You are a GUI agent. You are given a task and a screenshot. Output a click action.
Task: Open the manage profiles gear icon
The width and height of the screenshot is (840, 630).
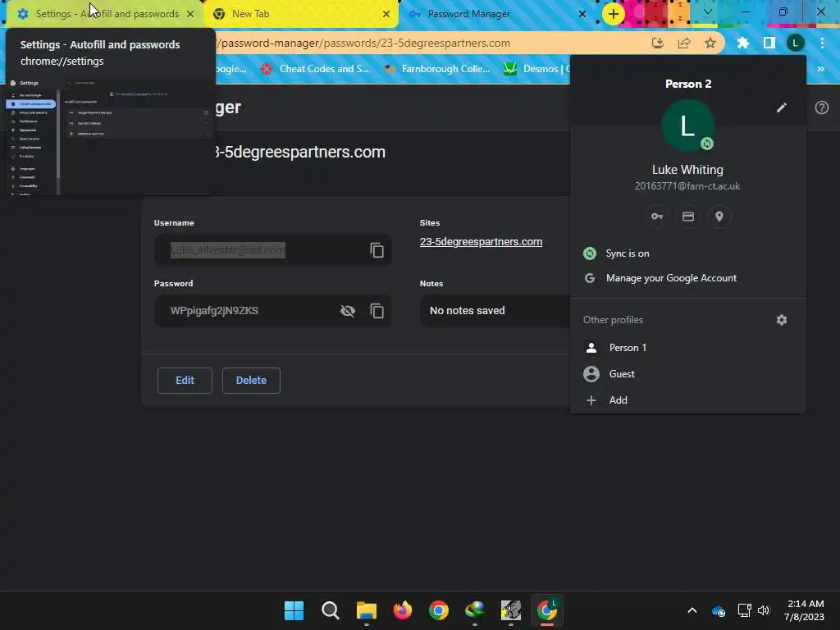click(x=782, y=320)
